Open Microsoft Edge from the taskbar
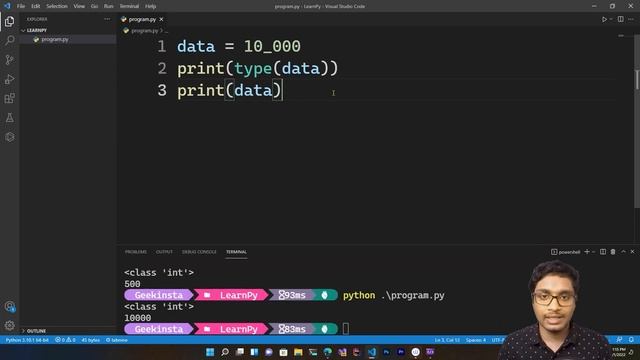This screenshot has width=640, height=360. point(327,352)
